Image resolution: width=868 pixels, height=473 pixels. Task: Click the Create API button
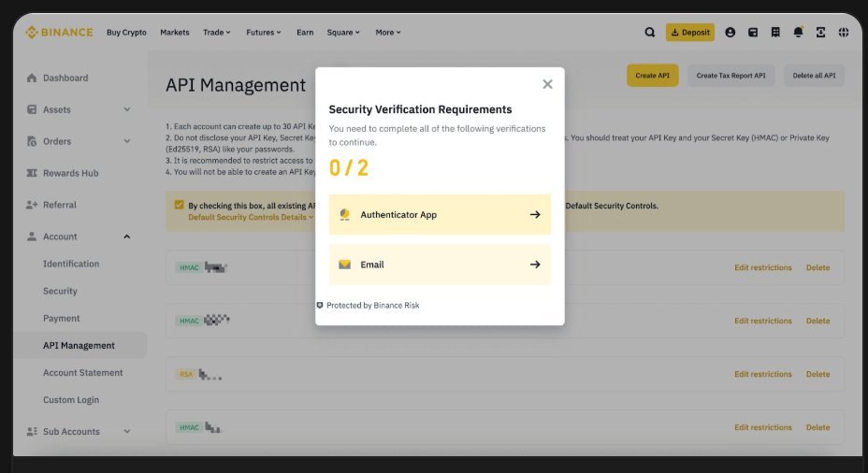coord(652,75)
